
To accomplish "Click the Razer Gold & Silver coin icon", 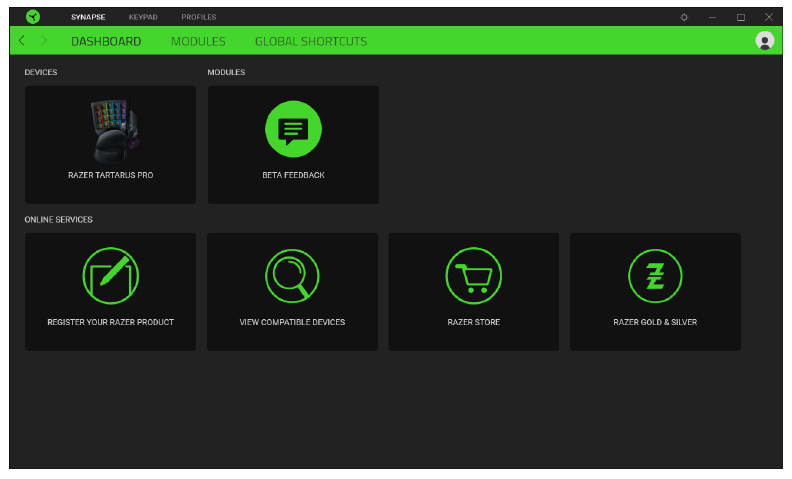I will [655, 275].
